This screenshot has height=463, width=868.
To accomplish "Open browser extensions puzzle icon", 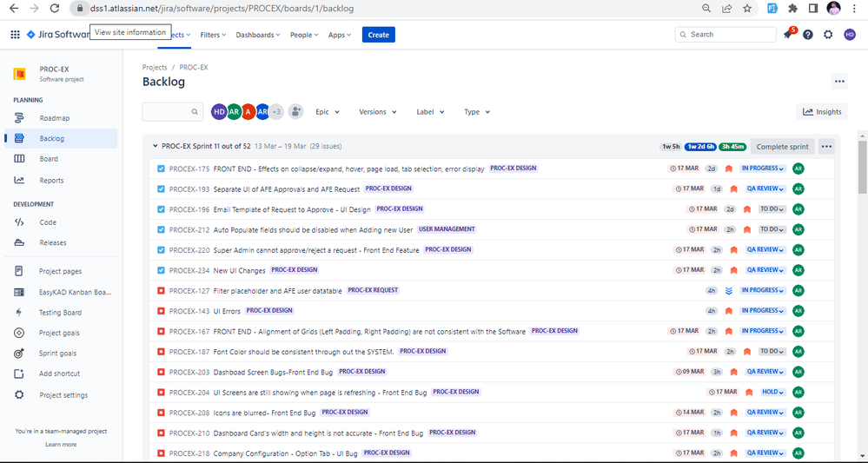I will [x=792, y=9].
